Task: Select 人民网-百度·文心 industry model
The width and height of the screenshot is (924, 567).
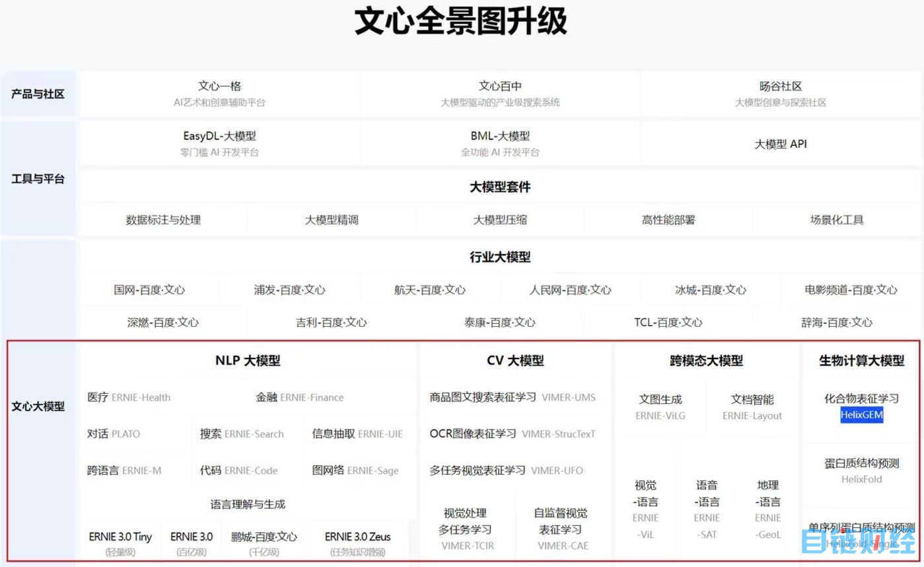Action: (x=570, y=290)
